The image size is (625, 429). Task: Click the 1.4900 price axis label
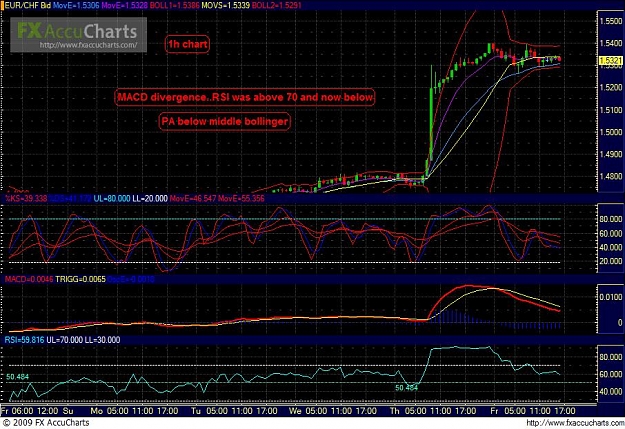point(611,154)
